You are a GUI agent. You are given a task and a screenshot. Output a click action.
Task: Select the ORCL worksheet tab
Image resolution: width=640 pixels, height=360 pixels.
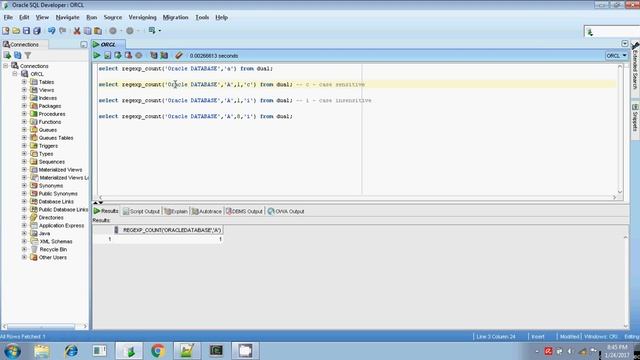109,44
